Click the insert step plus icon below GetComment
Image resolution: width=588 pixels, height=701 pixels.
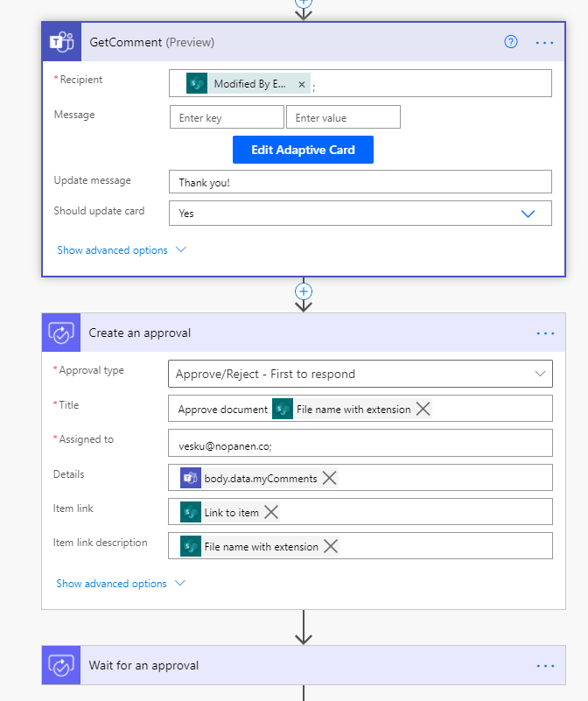pyautogui.click(x=304, y=291)
